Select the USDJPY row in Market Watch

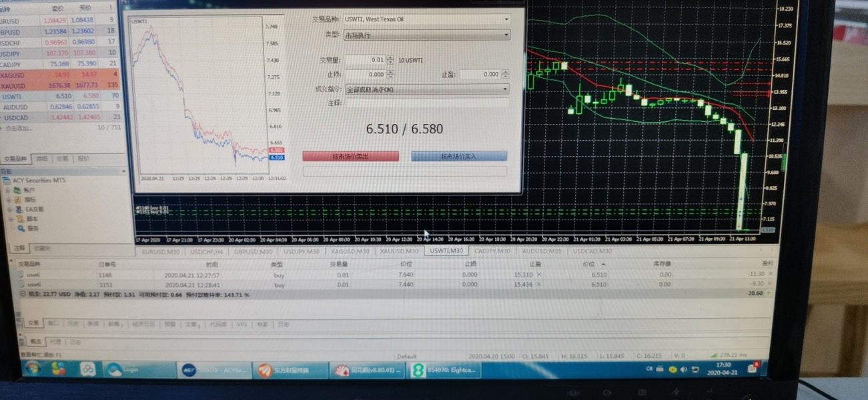(x=59, y=53)
